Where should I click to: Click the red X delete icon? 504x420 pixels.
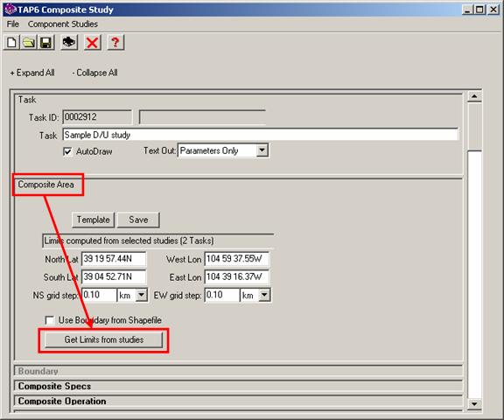[92, 42]
